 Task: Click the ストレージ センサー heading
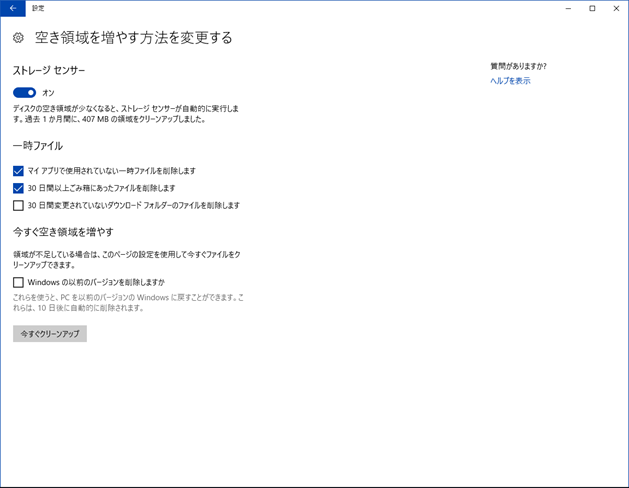pos(49,71)
